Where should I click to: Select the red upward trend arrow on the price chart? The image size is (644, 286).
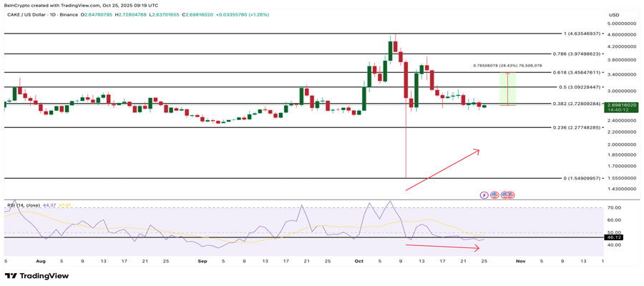(x=442, y=170)
